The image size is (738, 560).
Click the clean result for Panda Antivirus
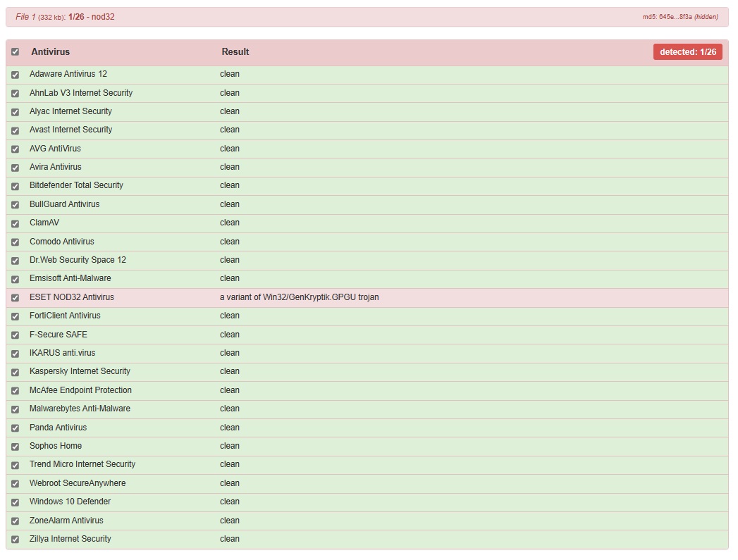[230, 428]
